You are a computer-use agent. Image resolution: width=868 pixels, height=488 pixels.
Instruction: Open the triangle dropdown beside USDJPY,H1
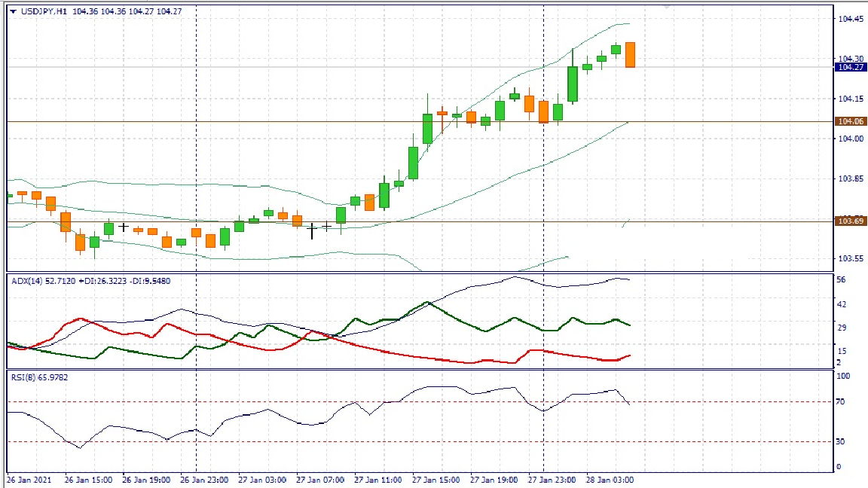[x=13, y=11]
